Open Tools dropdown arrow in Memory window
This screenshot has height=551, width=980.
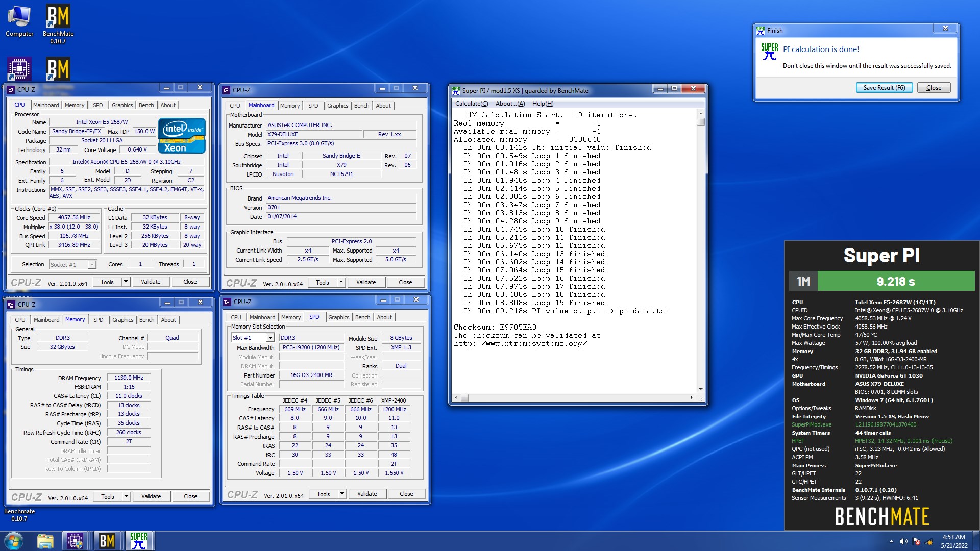pos(127,496)
